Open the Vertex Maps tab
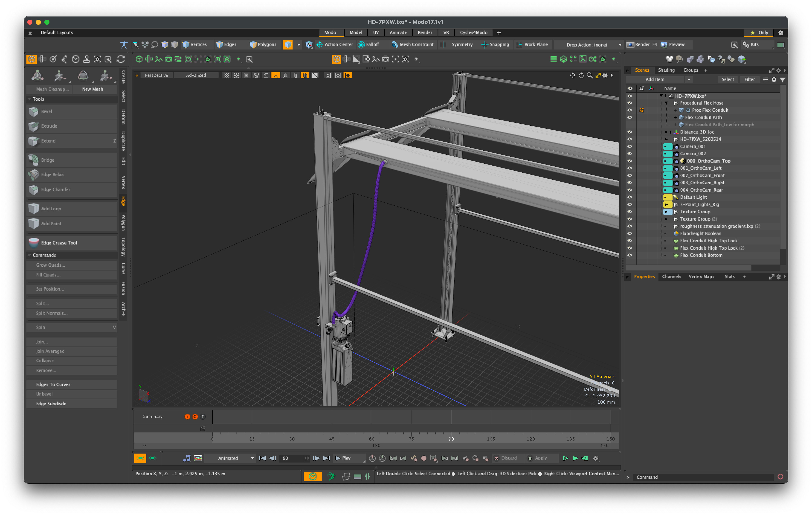812x515 pixels. 701,277
